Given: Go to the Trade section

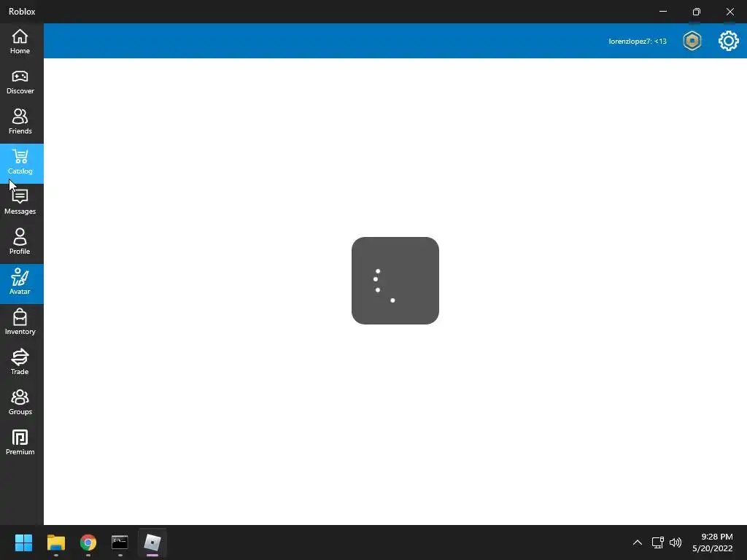Looking at the screenshot, I should pos(20,363).
